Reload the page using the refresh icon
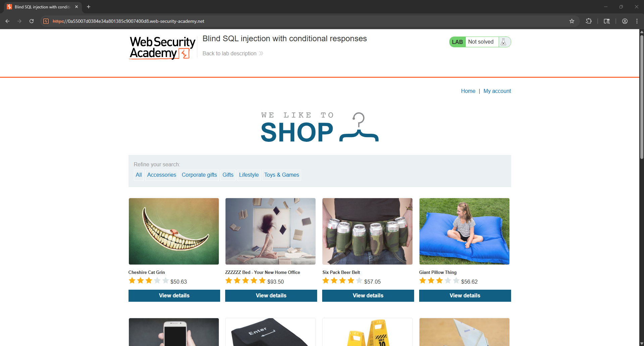Image resolution: width=644 pixels, height=346 pixels. (x=32, y=21)
